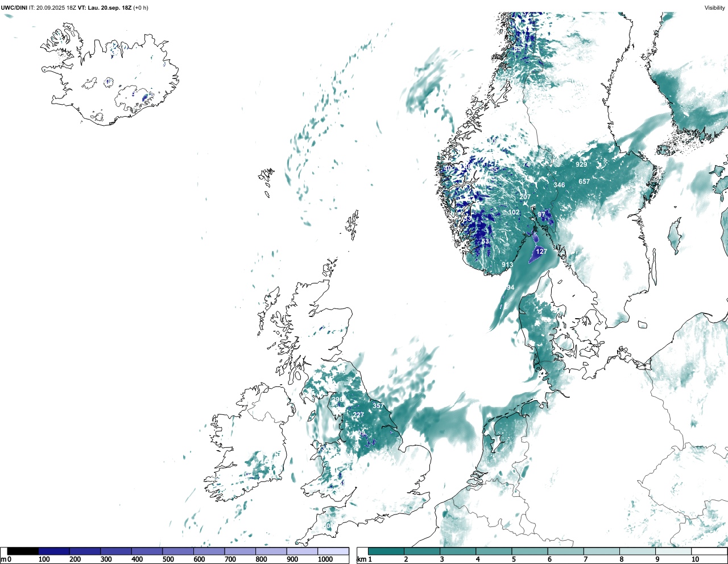The image size is (728, 564).
Task: Click the 102 visibility value in Norway
Action: 514,212
